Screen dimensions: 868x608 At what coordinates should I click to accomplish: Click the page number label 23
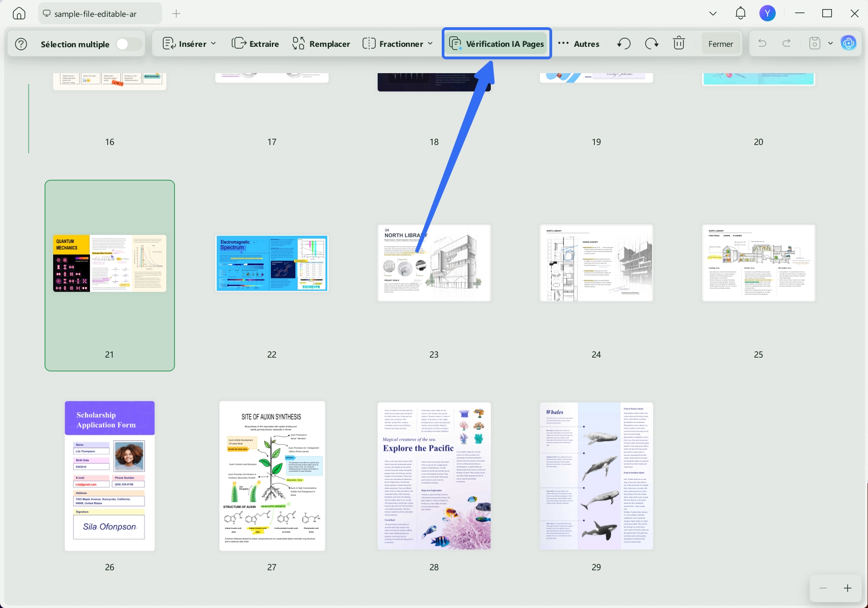click(434, 354)
